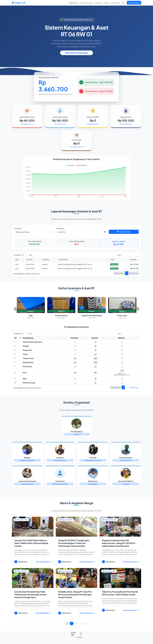Go to the Organisasi nav item
The image size is (153, 644).
(x=99, y=3)
